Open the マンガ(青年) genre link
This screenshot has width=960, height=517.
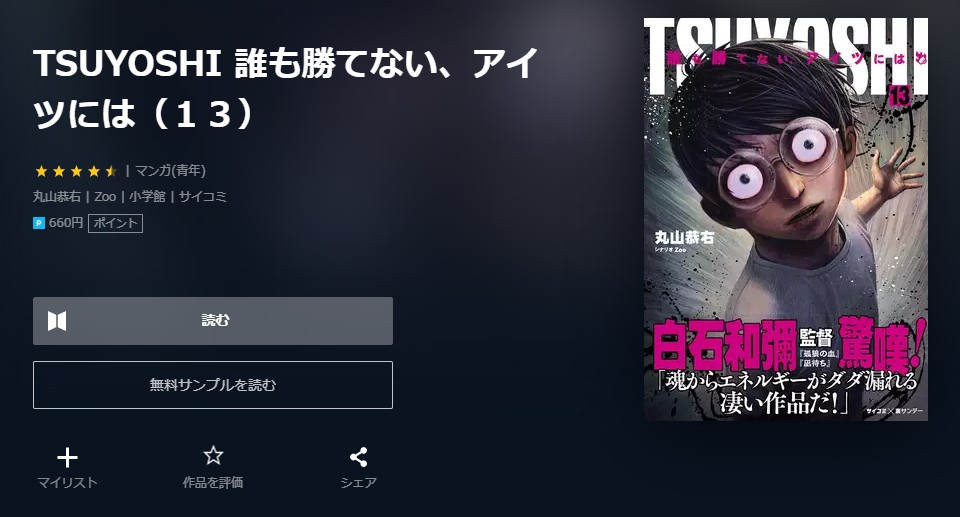(x=170, y=171)
